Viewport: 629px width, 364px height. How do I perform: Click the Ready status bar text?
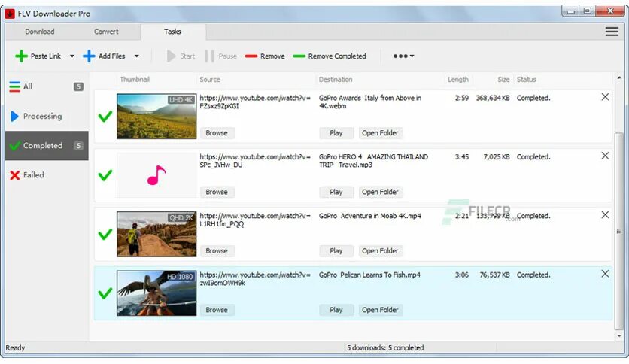coord(15,348)
